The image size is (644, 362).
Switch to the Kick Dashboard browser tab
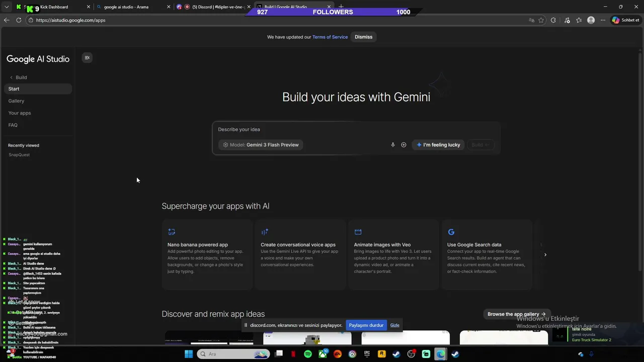click(x=52, y=7)
